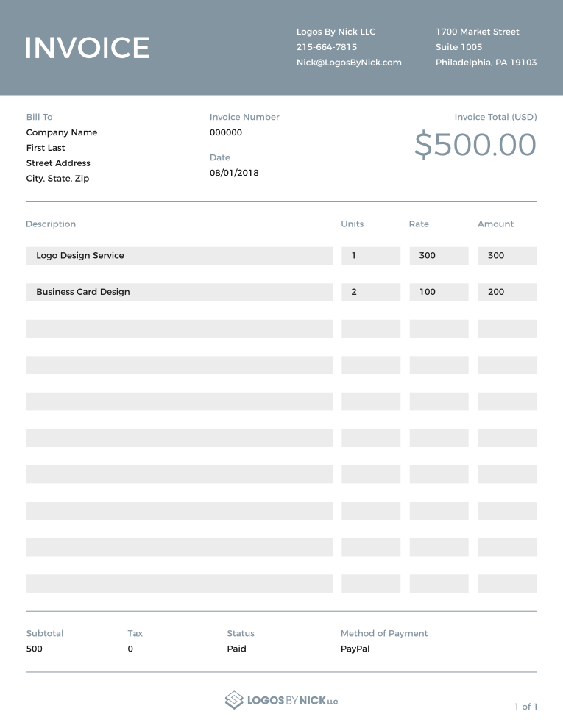Click units cell for Business Card Design
The image size is (563, 728).
[x=371, y=293]
